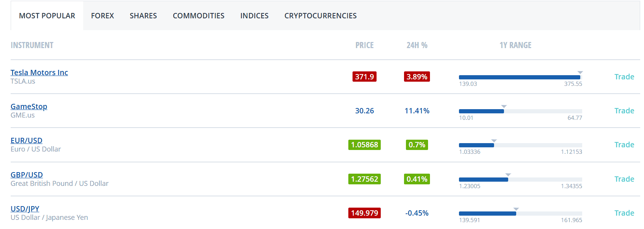
Task: Click the GameStop 1Y range bar
Action: 520,111
